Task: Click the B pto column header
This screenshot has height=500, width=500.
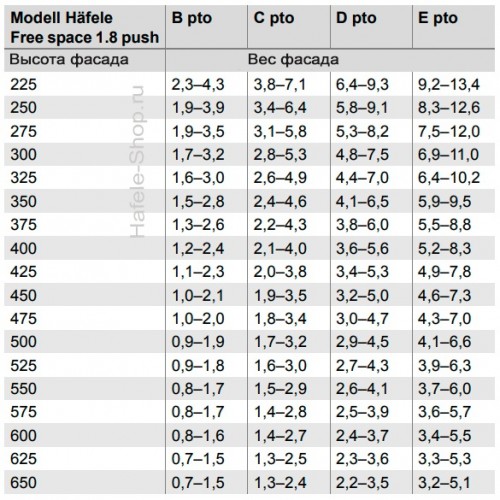Action: [x=192, y=18]
